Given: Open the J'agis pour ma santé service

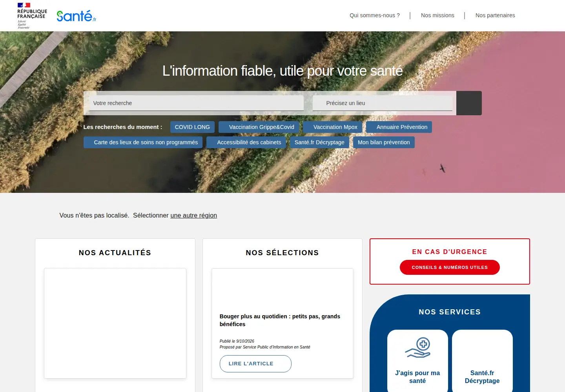Looking at the screenshot, I should tap(417, 361).
